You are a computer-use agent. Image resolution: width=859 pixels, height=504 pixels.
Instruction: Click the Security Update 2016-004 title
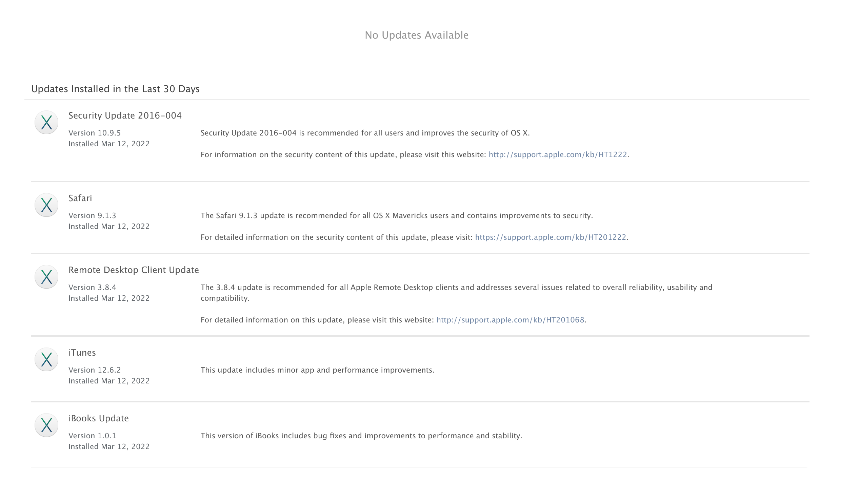point(125,116)
